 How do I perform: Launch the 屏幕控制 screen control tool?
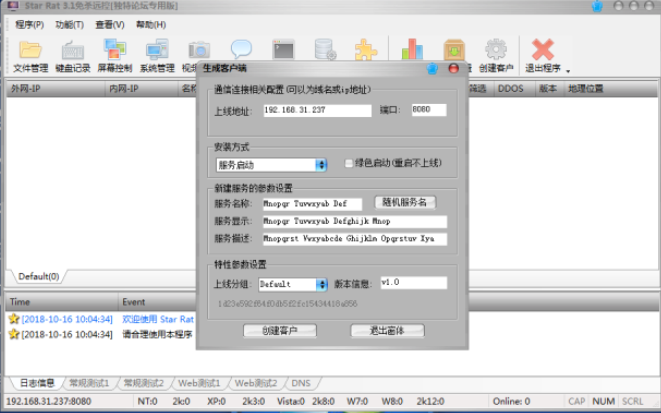point(115,56)
